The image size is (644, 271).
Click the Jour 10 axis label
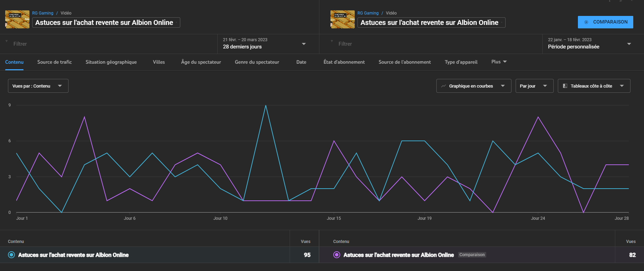220,218
